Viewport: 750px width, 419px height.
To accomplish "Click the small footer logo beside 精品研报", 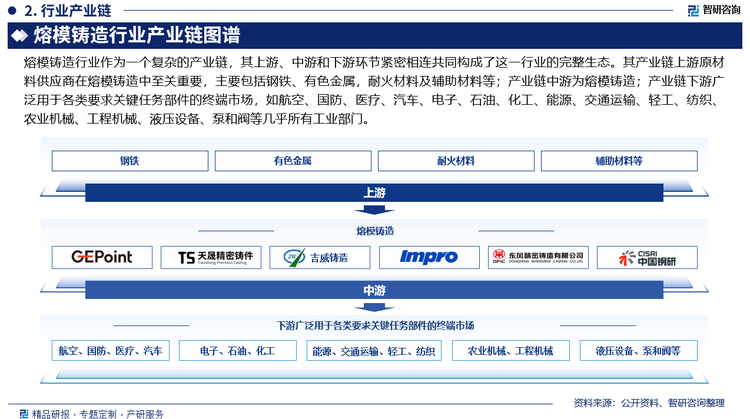I will tap(24, 414).
